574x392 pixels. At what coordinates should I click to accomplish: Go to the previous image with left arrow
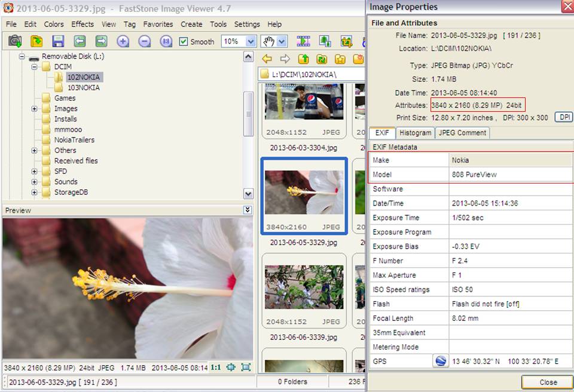(80, 41)
